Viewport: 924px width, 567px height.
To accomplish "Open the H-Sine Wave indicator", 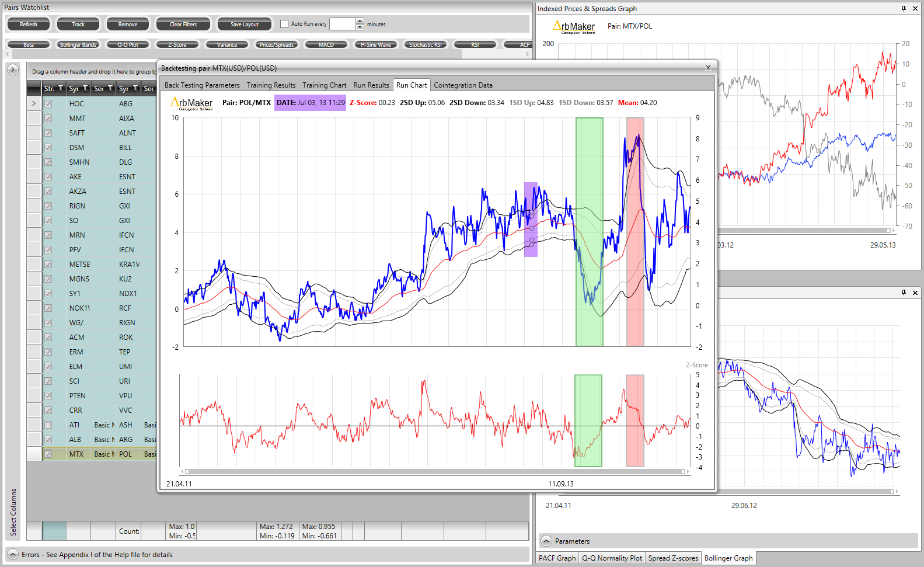I will pos(376,44).
